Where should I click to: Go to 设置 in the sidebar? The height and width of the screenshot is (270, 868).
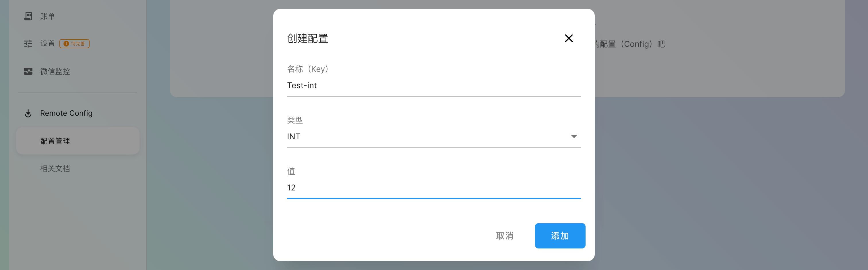pos(48,43)
